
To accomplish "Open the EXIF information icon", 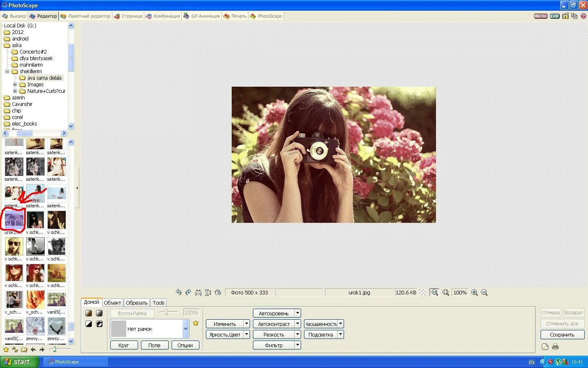I will pos(554,16).
